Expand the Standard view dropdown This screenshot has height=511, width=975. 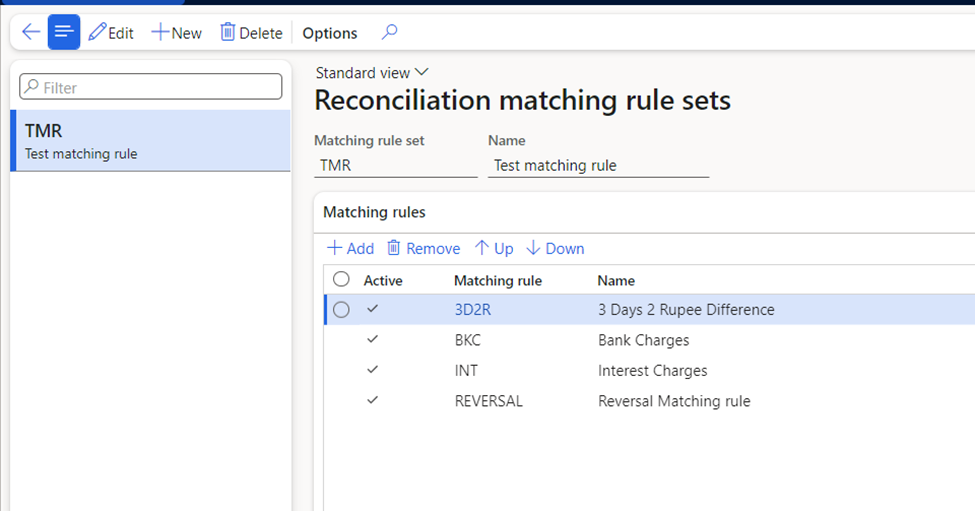click(372, 73)
